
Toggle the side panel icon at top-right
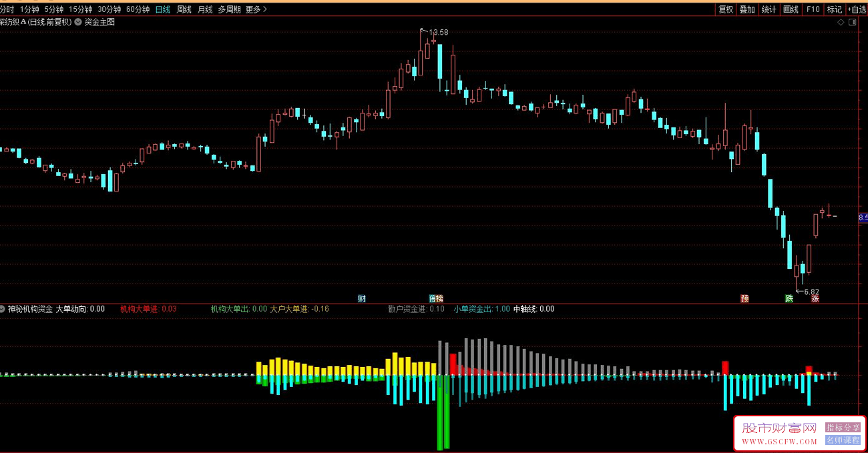[853, 22]
